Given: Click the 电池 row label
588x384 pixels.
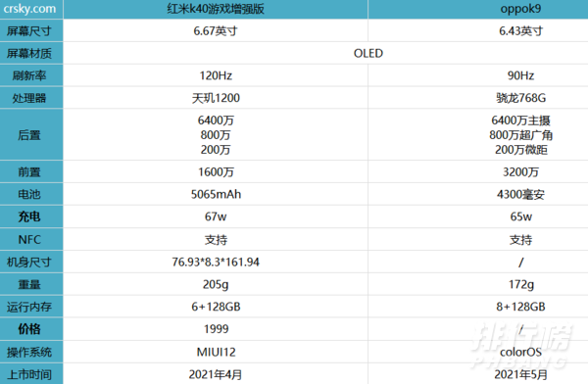Looking at the screenshot, I should coord(31,194).
